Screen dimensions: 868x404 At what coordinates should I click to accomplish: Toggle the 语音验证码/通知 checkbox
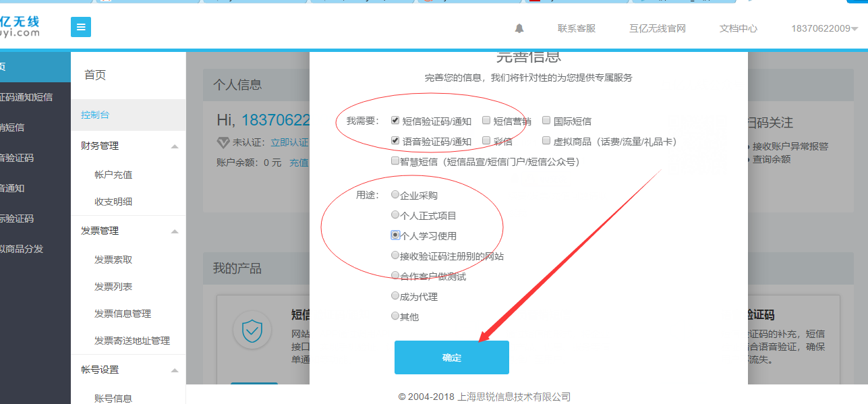click(396, 141)
